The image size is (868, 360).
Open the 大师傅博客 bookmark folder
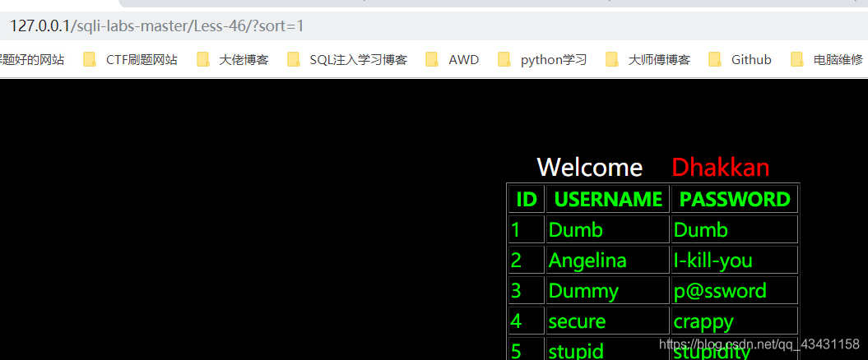(x=648, y=60)
